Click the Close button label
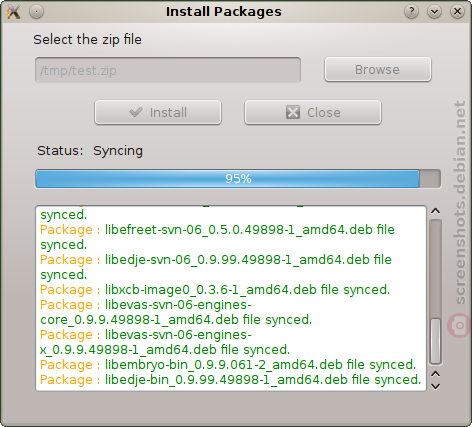Screen dimensions: 472x427 click(324, 113)
